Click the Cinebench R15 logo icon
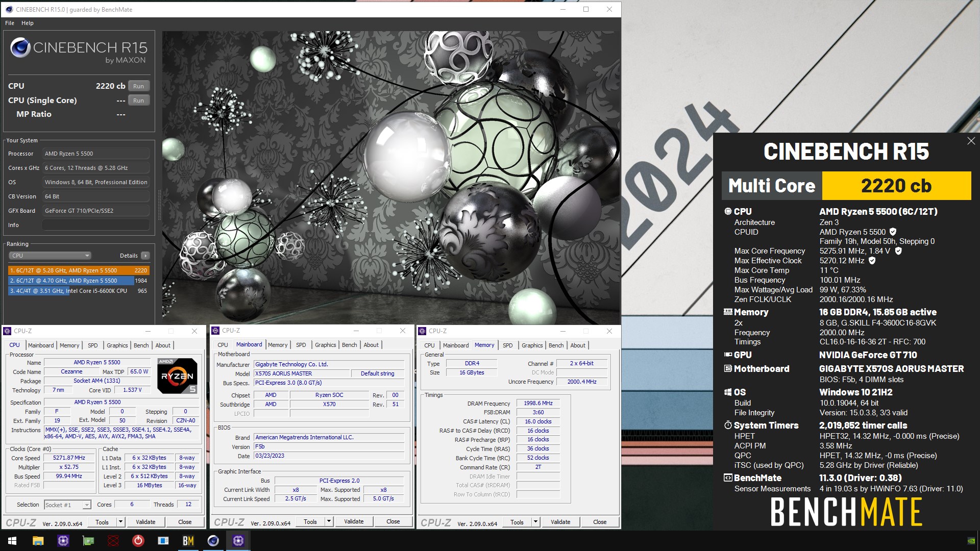This screenshot has width=980, height=551. tap(20, 47)
